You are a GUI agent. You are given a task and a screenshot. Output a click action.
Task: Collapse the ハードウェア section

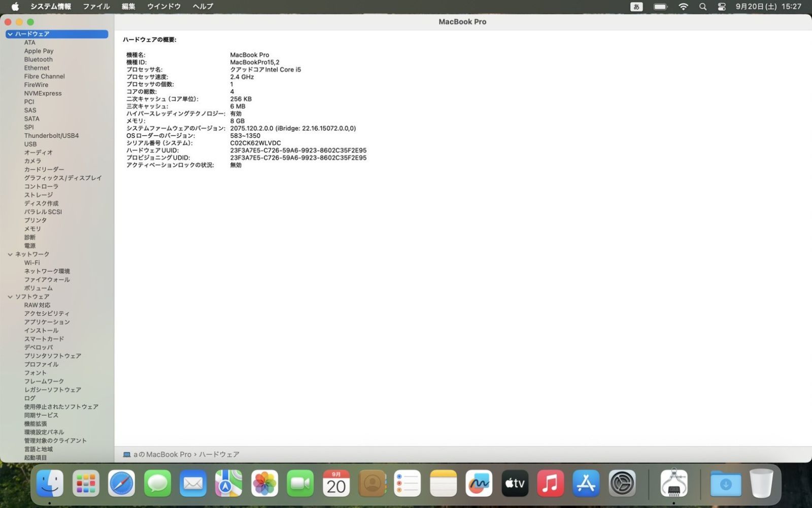click(x=10, y=34)
